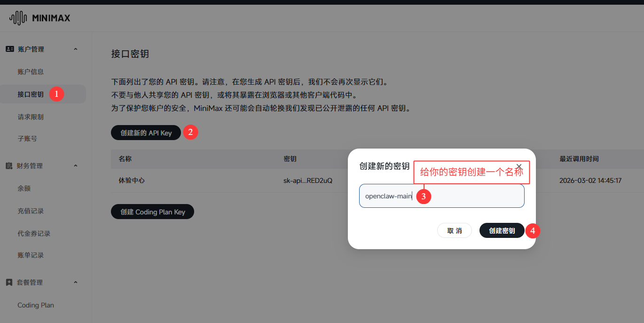Image resolution: width=644 pixels, height=323 pixels.
Task: Click the 账户管理 ID-card icon in sidebar
Action: [10, 49]
